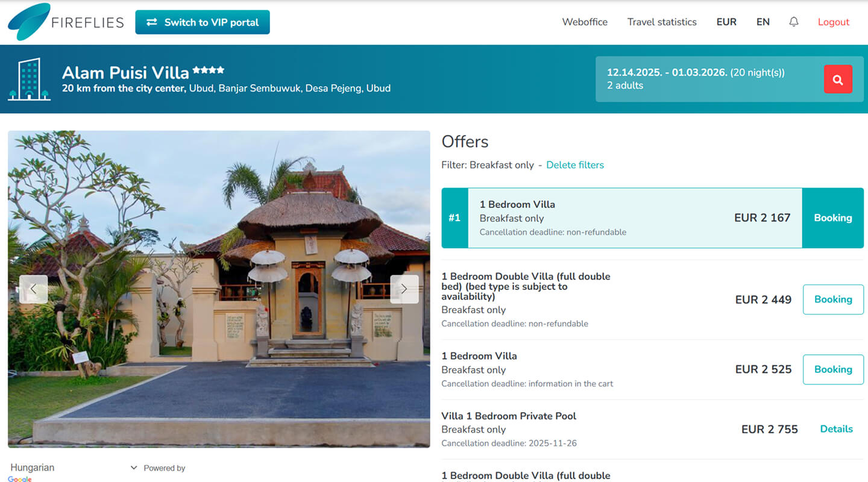
Task: Click 'Cancellation deadline: information in the cart'
Action: [527, 384]
